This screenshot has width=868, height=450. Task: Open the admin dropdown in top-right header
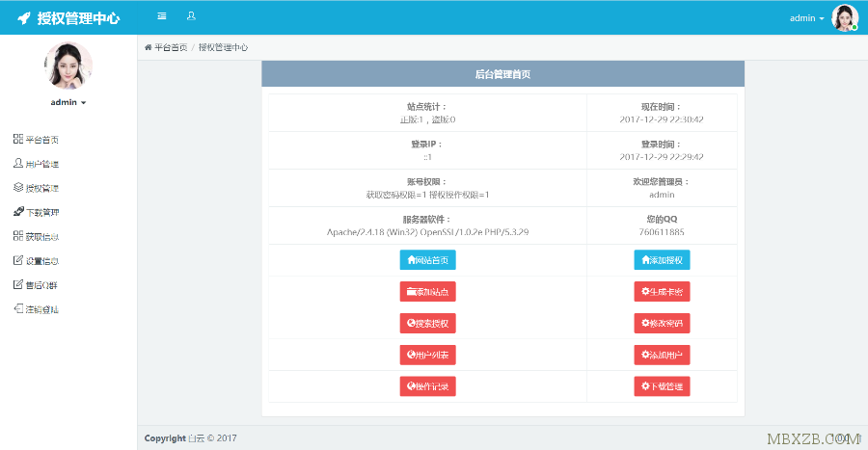[x=806, y=18]
